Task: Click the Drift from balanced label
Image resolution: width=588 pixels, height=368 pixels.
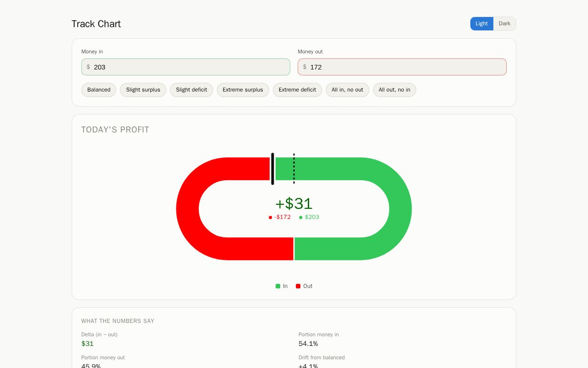Action: pos(322,357)
